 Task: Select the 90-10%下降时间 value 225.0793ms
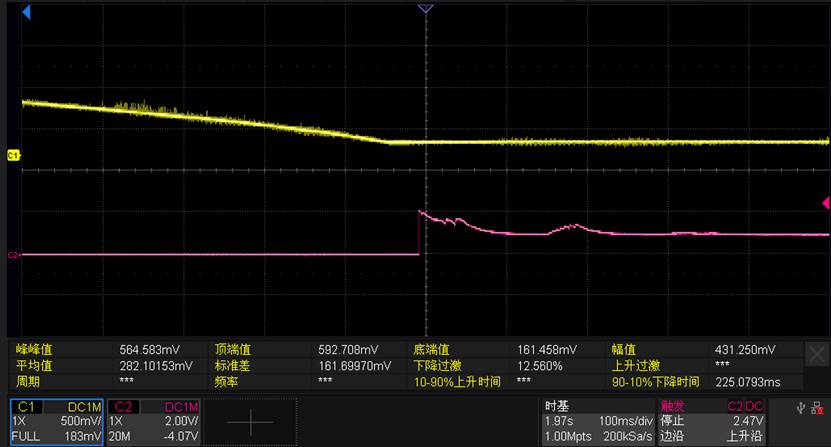click(x=748, y=382)
